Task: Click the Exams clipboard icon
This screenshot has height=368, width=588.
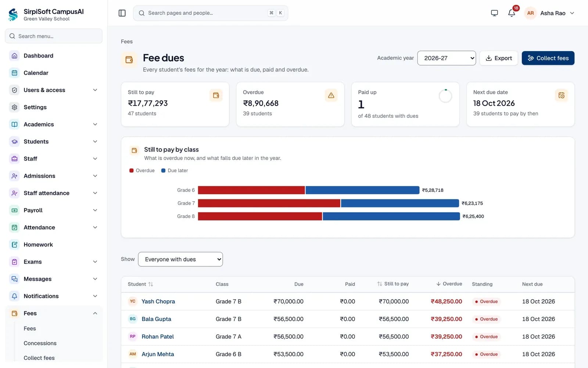Action: click(14, 262)
